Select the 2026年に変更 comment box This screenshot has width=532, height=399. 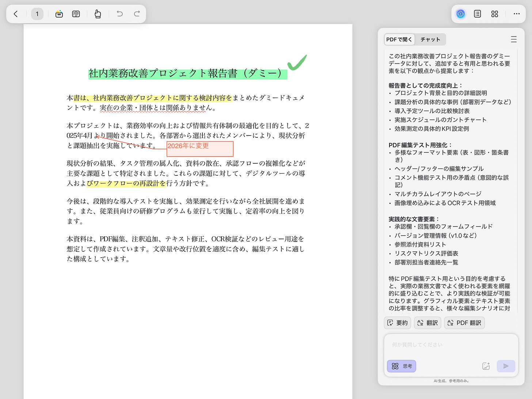pyautogui.click(x=200, y=149)
